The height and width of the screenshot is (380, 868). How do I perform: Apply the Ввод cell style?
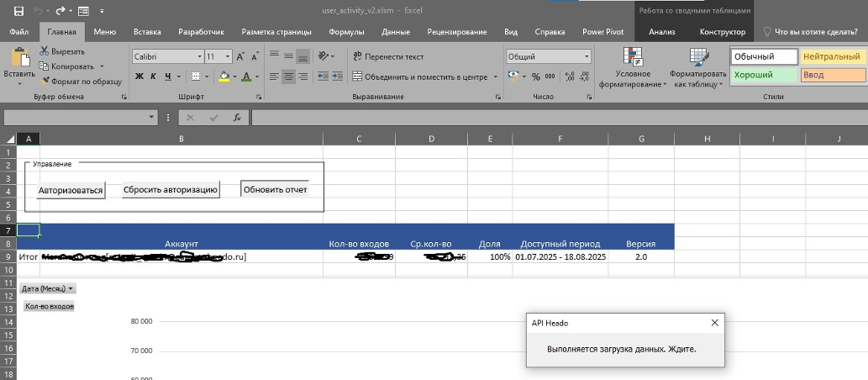[833, 75]
